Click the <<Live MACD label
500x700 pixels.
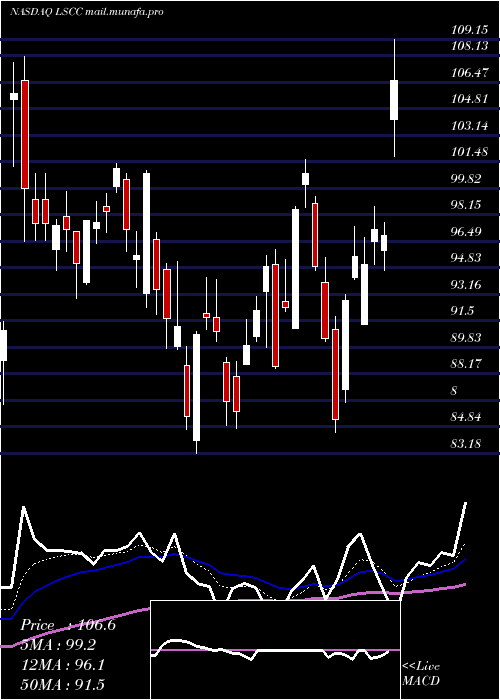(421, 673)
